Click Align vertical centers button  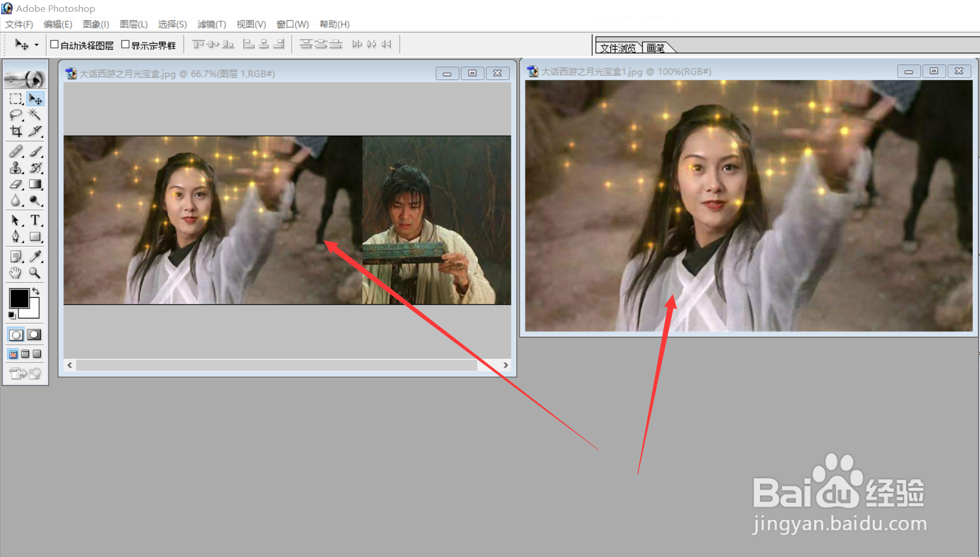click(213, 44)
